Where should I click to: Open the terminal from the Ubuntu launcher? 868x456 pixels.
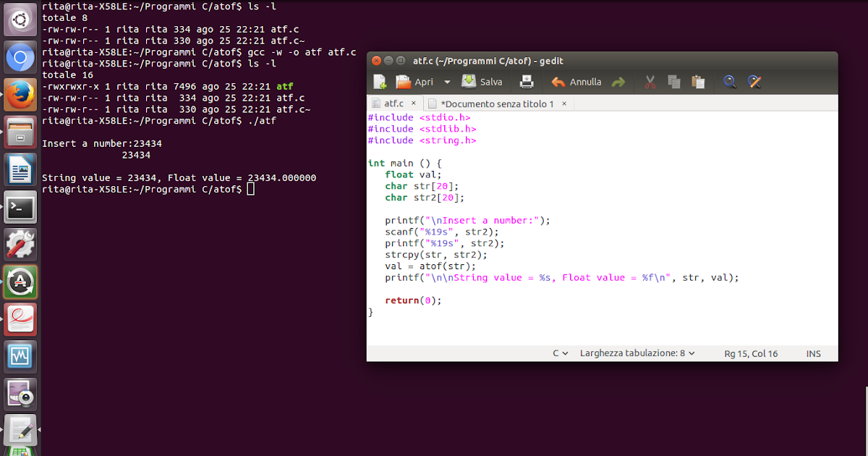(x=20, y=207)
